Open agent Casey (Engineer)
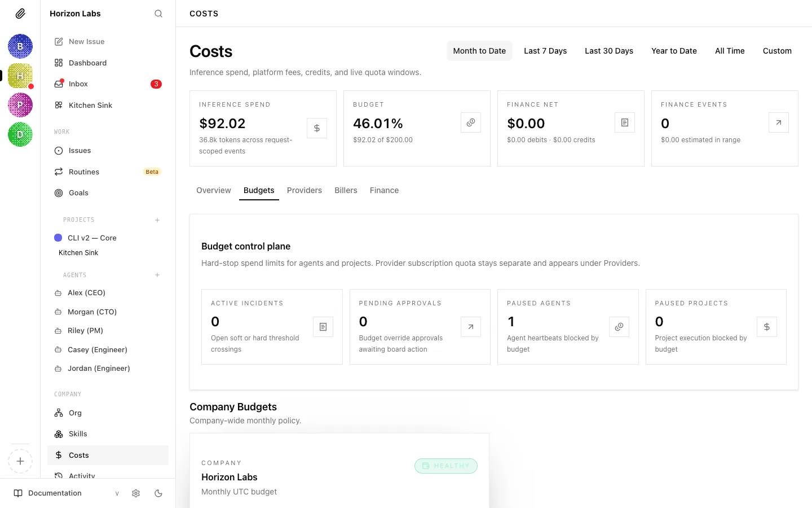The width and height of the screenshot is (812, 508). coord(108,350)
